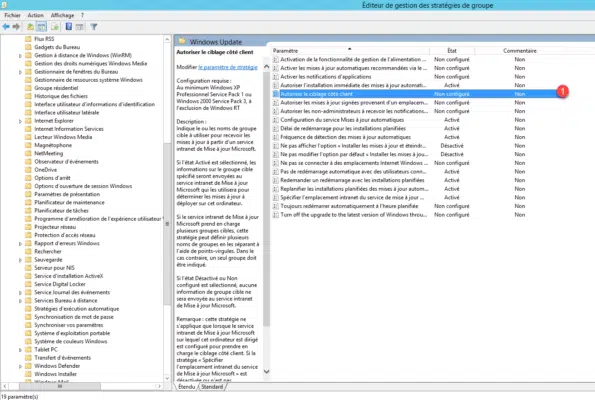Screen dimensions: 595x400
Task: Open the Action menu
Action: [x=35, y=15]
